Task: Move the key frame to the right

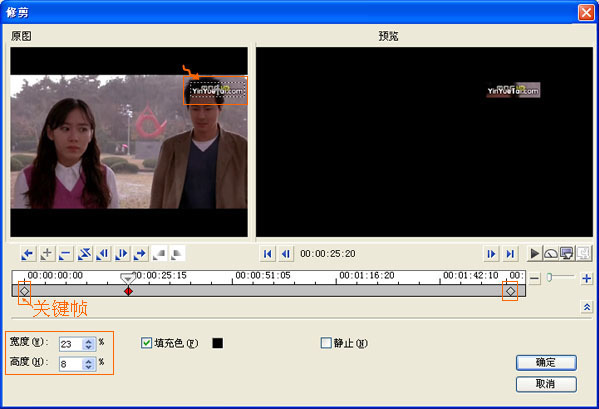Action: (x=121, y=254)
